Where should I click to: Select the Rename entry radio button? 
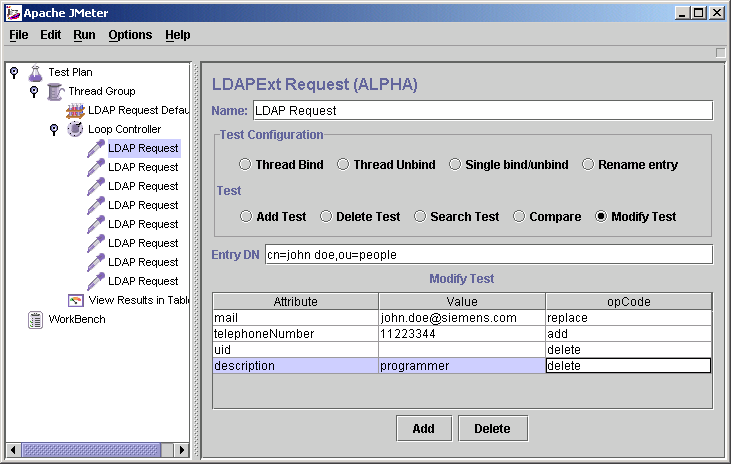click(x=588, y=165)
